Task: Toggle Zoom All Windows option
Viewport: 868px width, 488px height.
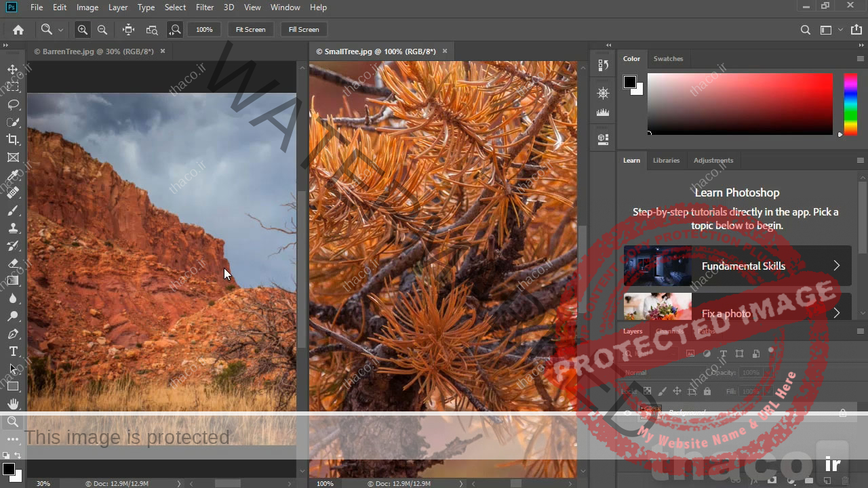Action: (152, 29)
